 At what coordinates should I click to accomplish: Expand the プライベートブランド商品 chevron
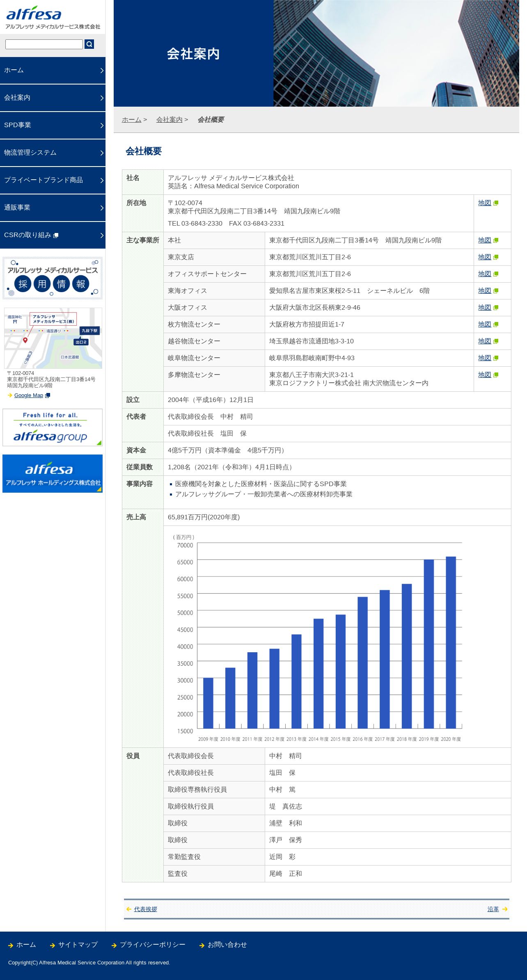(x=102, y=180)
